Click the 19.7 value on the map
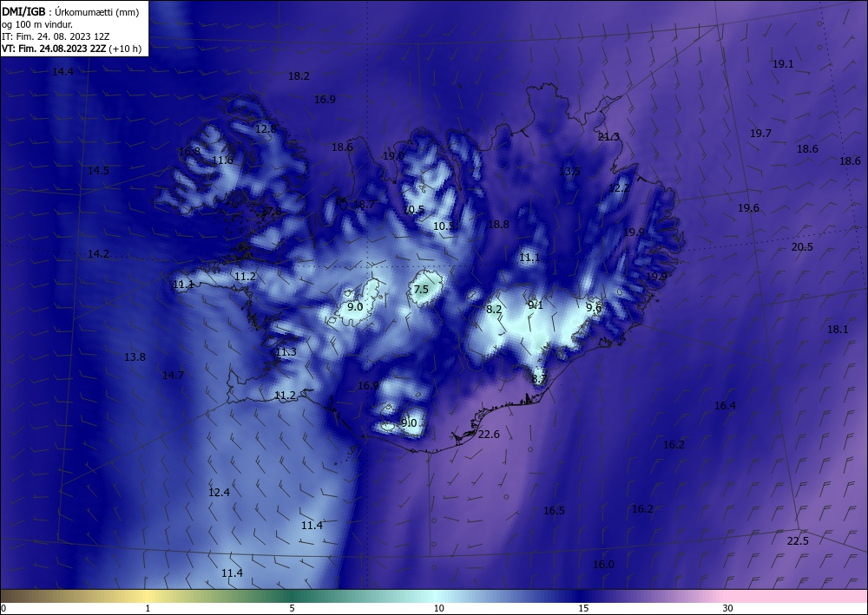 (760, 134)
